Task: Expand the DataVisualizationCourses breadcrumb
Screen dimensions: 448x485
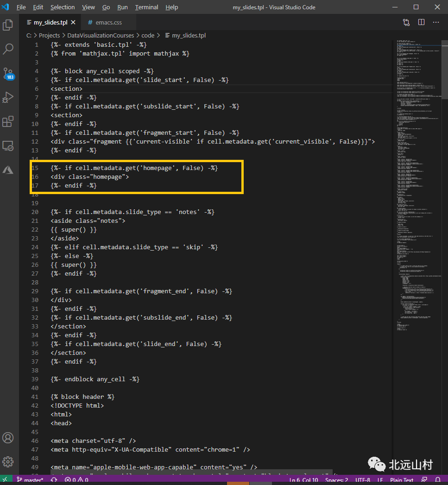Action: 101,36
